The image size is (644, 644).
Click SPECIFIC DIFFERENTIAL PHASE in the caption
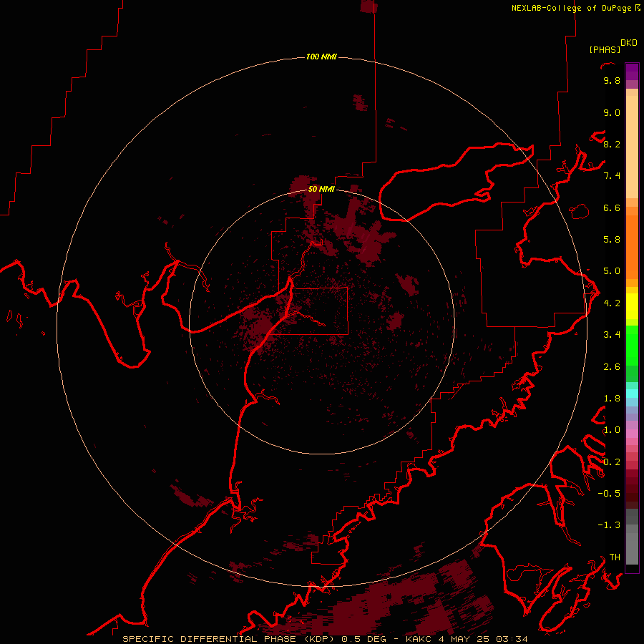(209, 639)
